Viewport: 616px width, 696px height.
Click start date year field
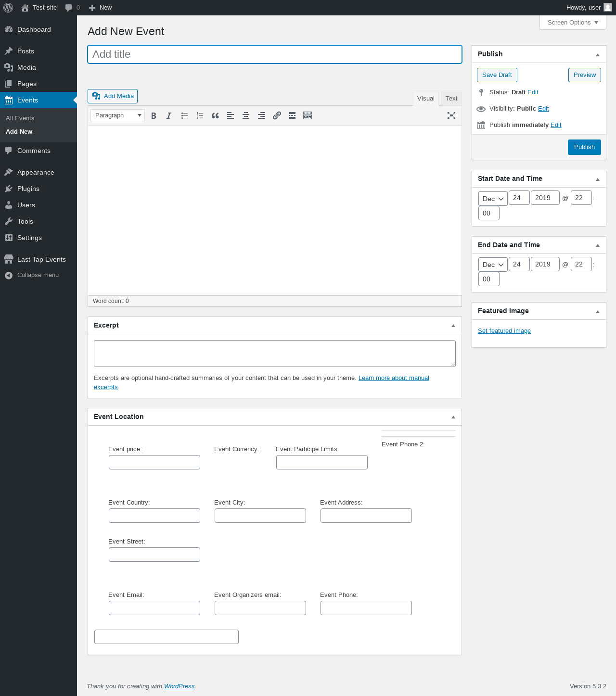tap(545, 198)
